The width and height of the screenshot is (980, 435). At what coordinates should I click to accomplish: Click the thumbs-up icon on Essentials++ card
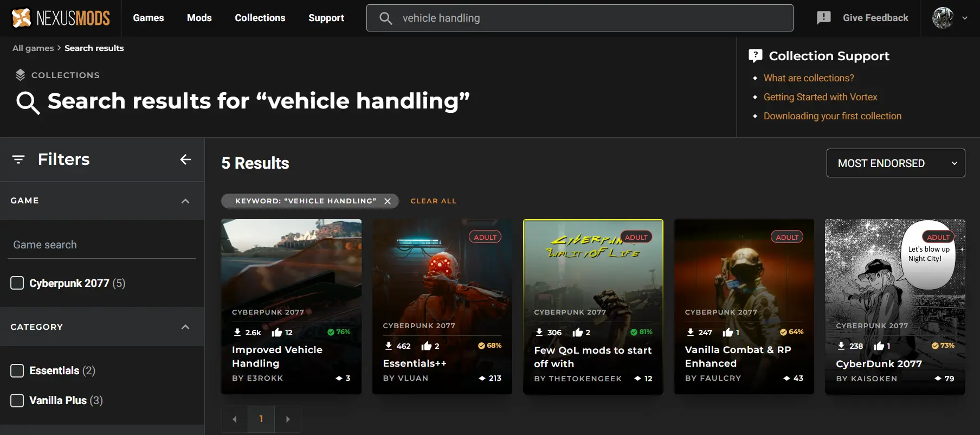[x=427, y=346]
